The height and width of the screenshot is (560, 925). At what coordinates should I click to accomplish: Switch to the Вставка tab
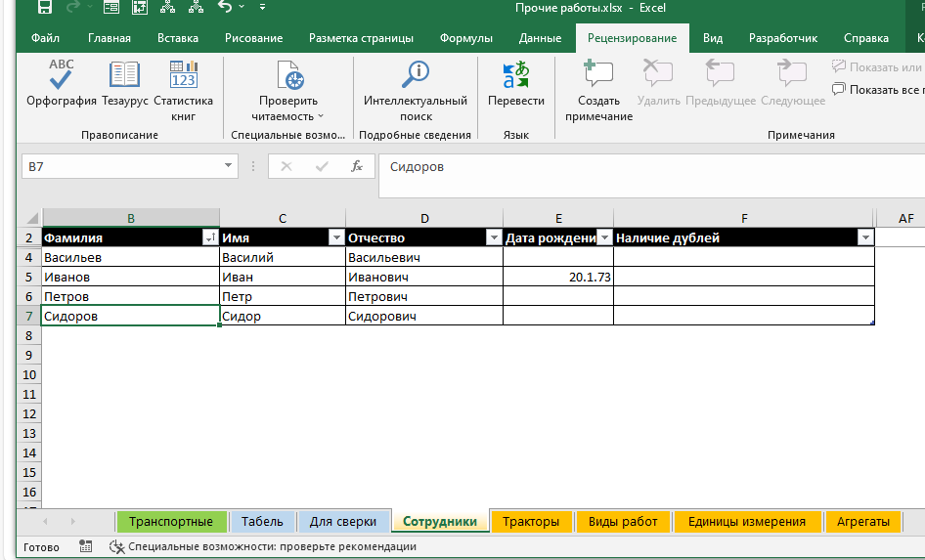(x=178, y=38)
